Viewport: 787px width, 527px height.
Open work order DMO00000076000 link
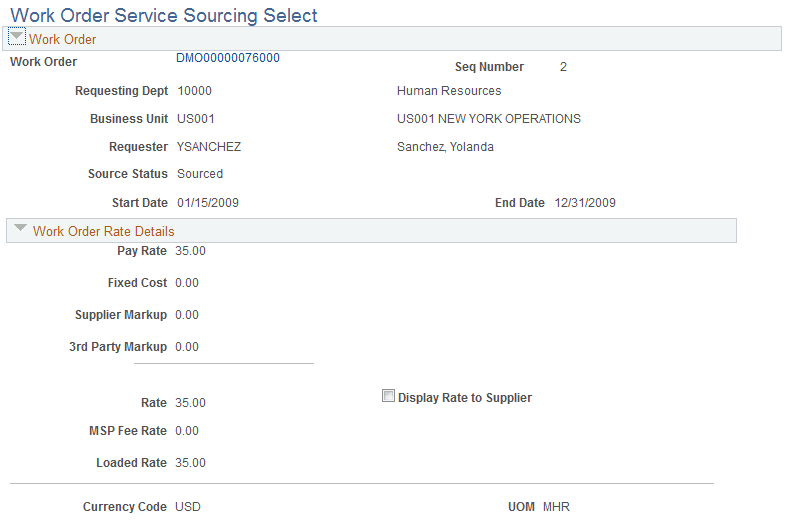(227, 58)
